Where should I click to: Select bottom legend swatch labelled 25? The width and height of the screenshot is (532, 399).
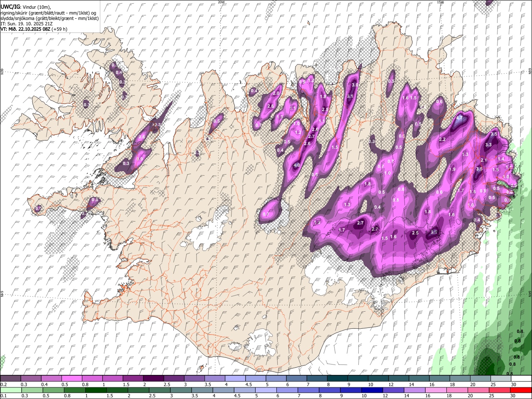tap(499, 390)
